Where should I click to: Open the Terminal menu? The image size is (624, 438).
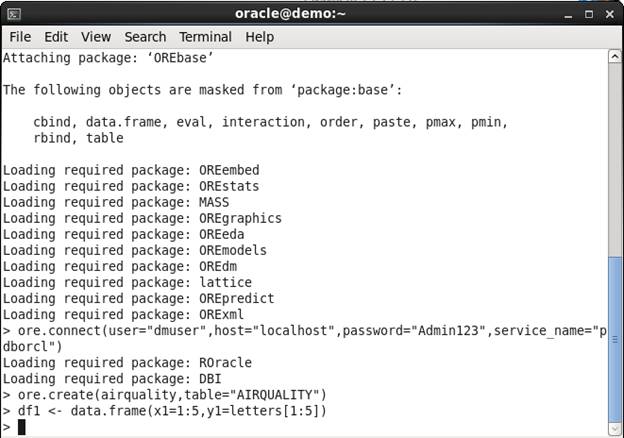(205, 37)
